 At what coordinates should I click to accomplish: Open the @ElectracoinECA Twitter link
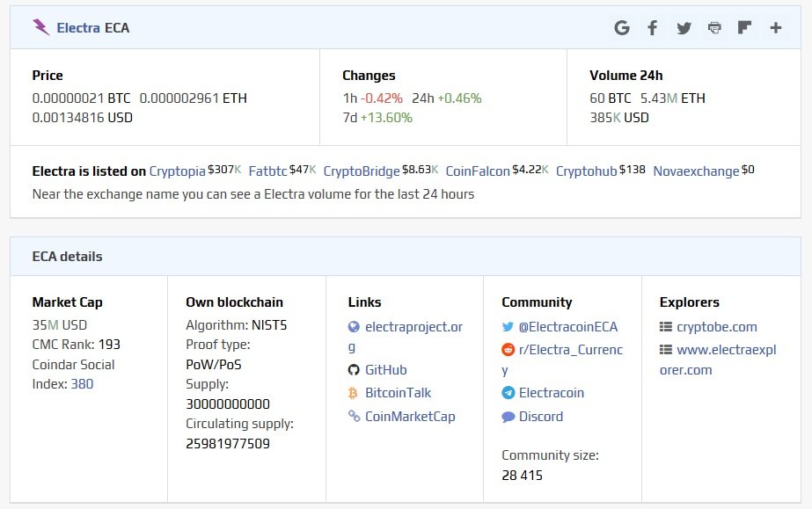tap(568, 327)
